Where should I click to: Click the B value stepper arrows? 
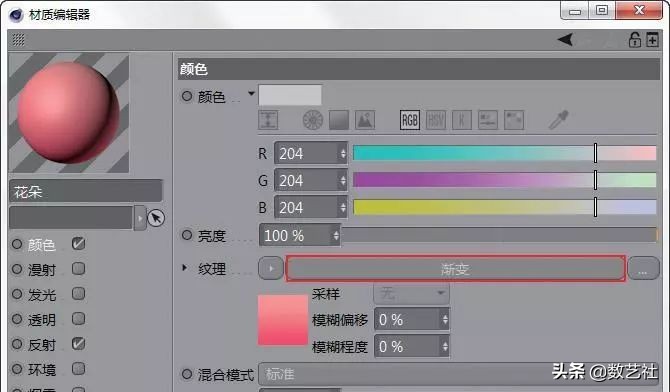click(343, 207)
